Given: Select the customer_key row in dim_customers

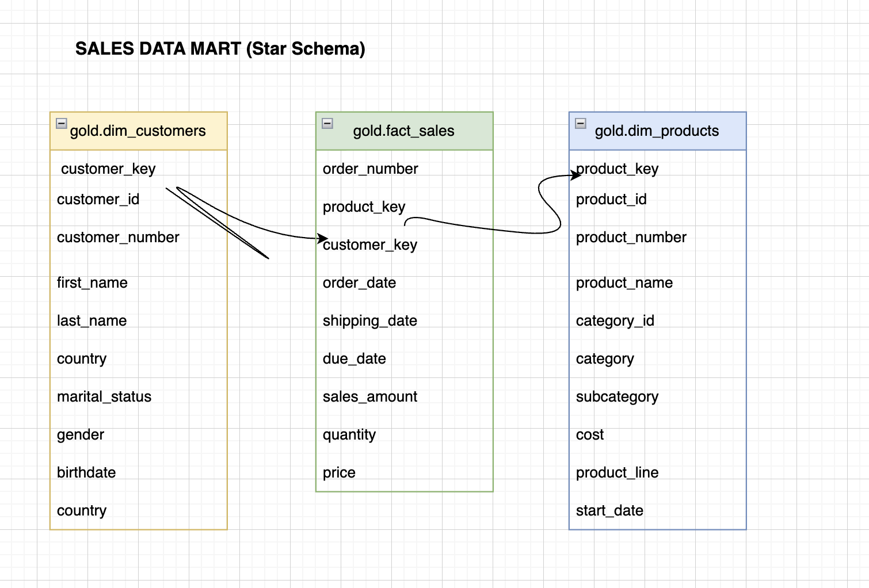Looking at the screenshot, I should (x=108, y=169).
